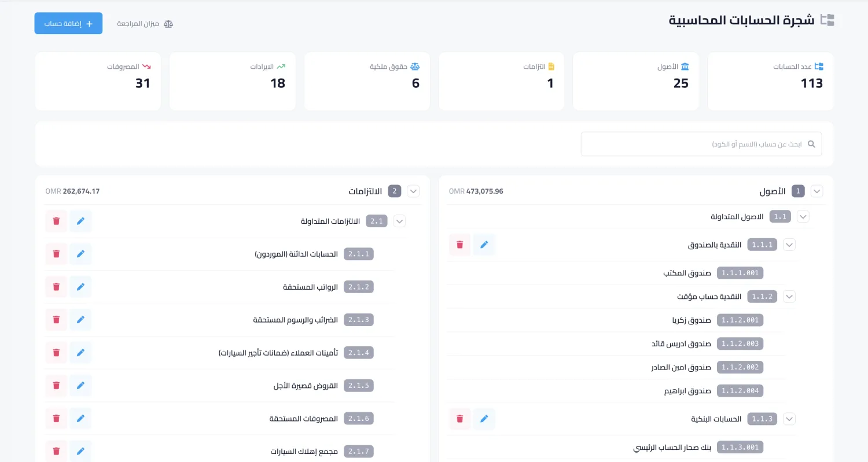Screen dimensions: 868x462
Task: Select صندوق ابراهيم account row
Action: point(616,391)
